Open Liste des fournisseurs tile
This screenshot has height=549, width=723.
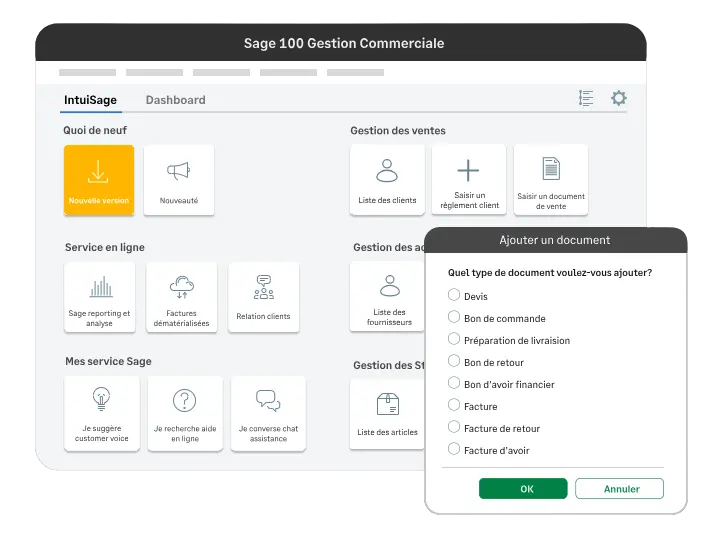pos(387,296)
